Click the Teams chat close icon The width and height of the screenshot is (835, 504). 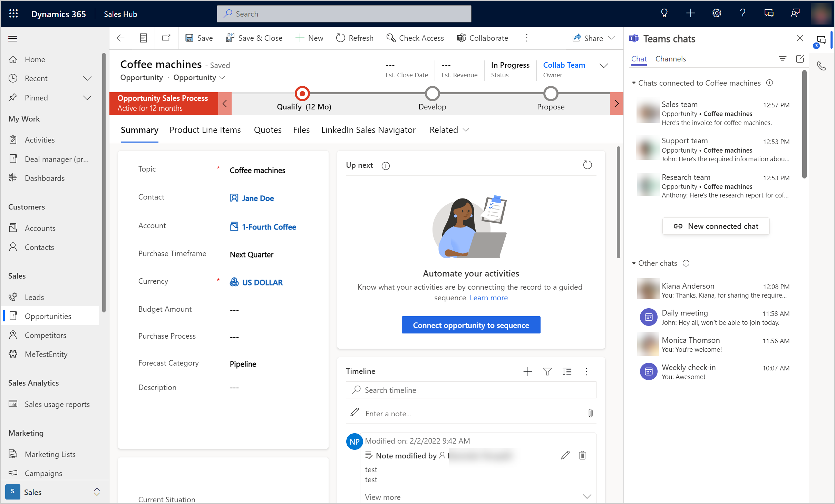(x=800, y=38)
